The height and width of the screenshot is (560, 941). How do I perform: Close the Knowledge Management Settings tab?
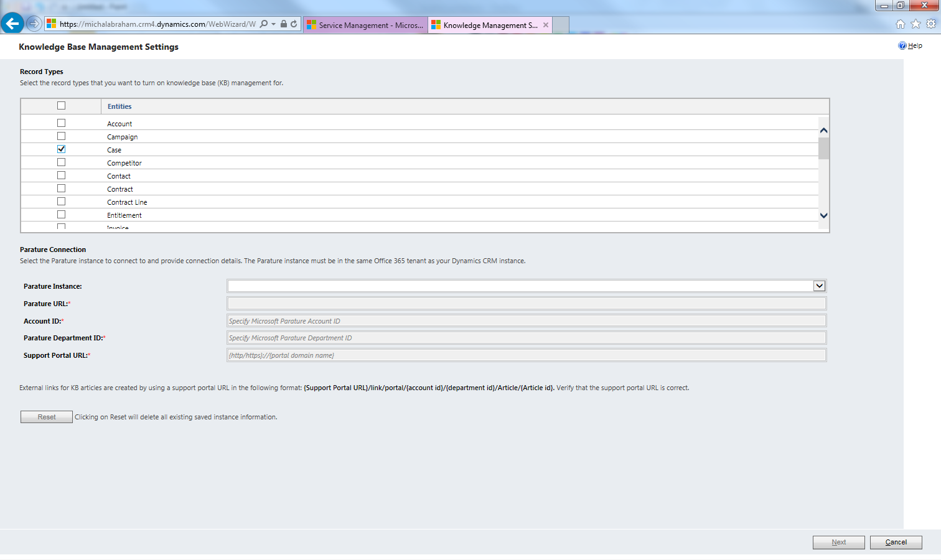tap(546, 25)
